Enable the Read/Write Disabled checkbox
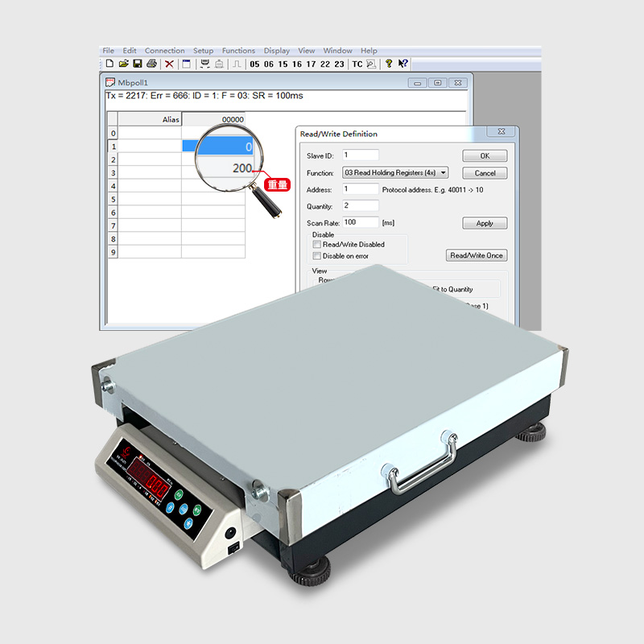Screen dimensions: 644x644 (x=316, y=245)
